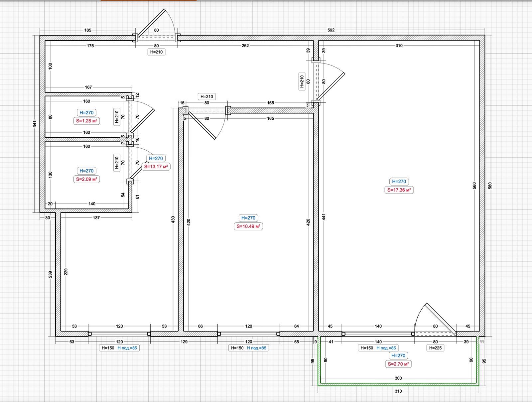Click the H=270 label above S=2.09 м²
Screen dimensions: 532x402
(x=86, y=171)
